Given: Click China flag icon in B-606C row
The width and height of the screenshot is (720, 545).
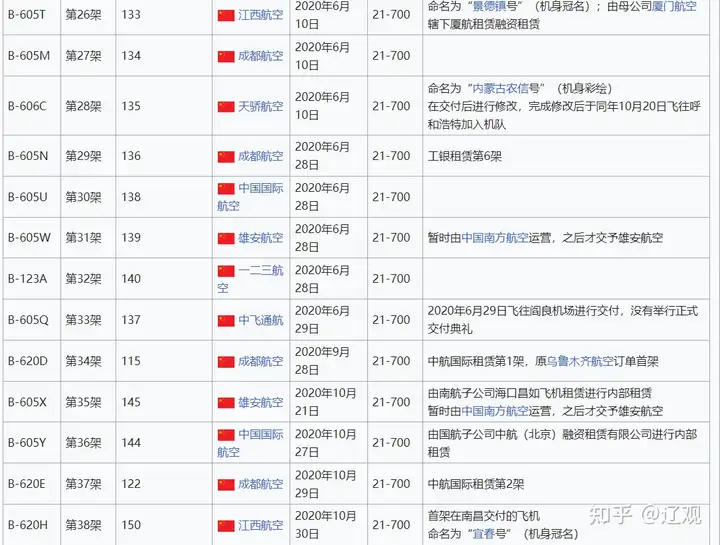Looking at the screenshot, I should click(226, 107).
